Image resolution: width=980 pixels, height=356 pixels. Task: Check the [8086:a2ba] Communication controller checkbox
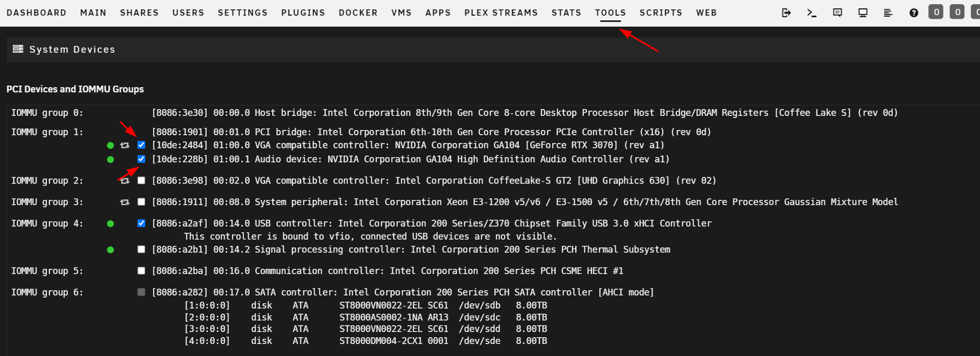(x=141, y=271)
